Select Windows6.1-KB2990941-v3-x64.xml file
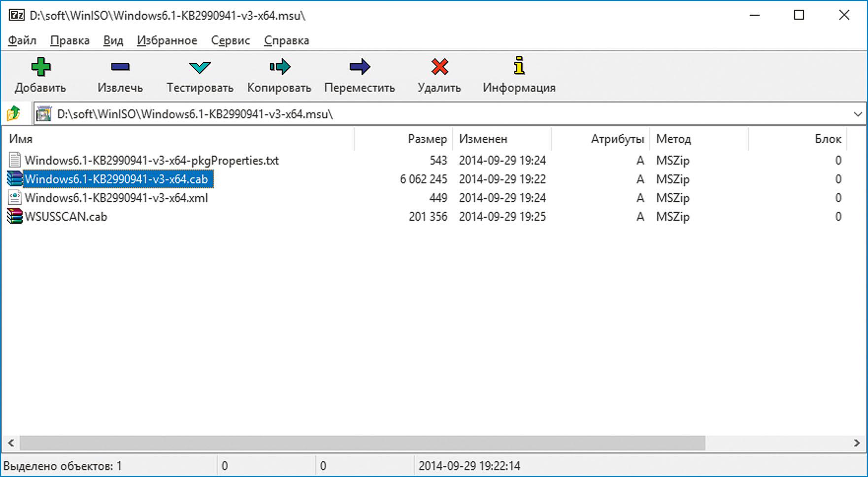 [116, 198]
